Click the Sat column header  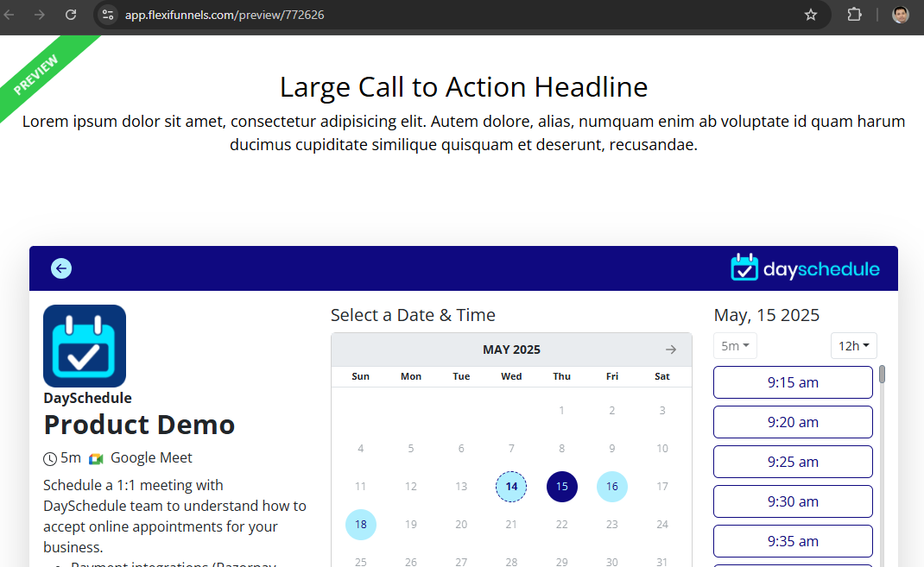click(x=661, y=376)
